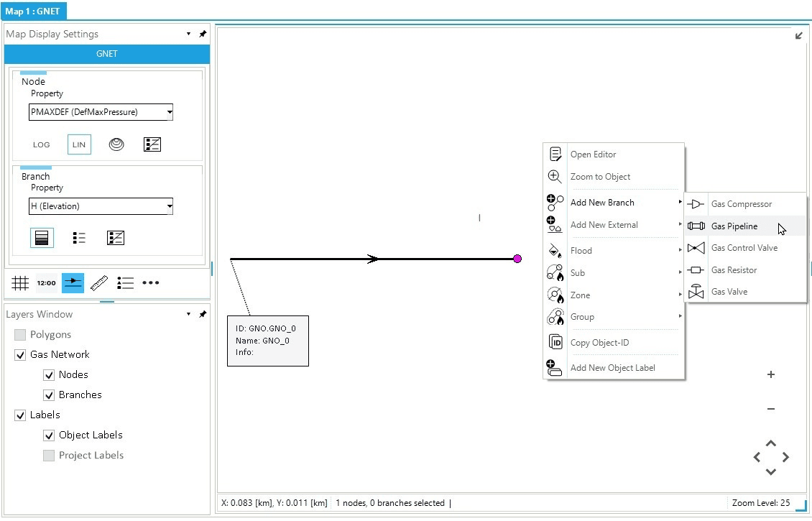Viewport: 812px width, 521px height.
Task: Select the ruler measurement tool
Action: pos(99,283)
